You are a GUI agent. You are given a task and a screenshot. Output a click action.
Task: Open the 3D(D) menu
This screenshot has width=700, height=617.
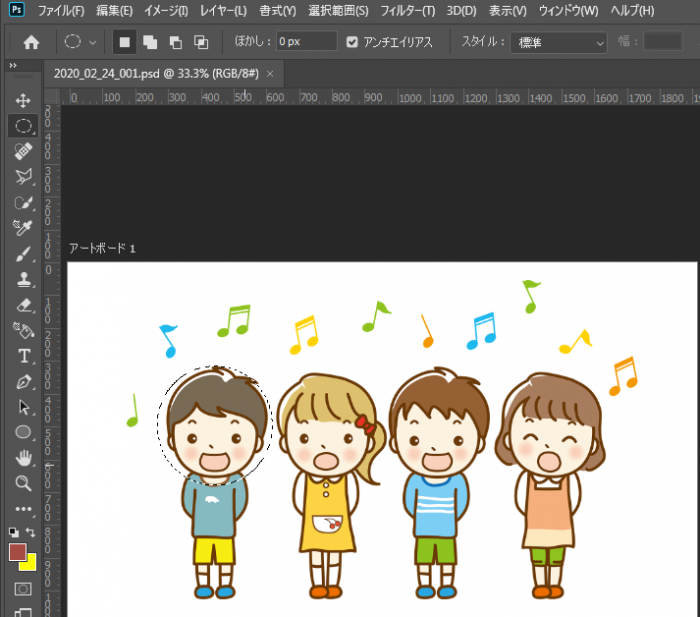pos(462,10)
